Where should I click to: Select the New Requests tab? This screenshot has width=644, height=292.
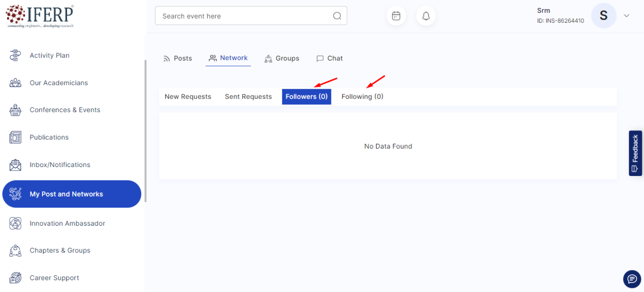[188, 97]
